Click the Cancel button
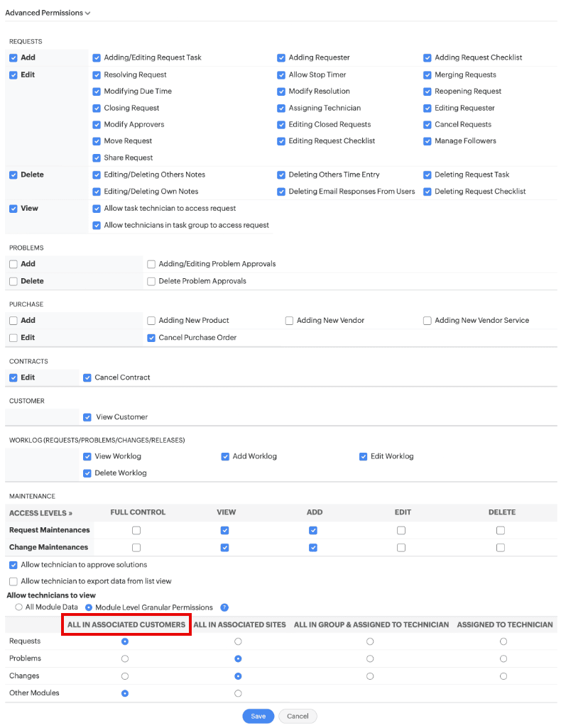The width and height of the screenshot is (561, 728). point(298,716)
